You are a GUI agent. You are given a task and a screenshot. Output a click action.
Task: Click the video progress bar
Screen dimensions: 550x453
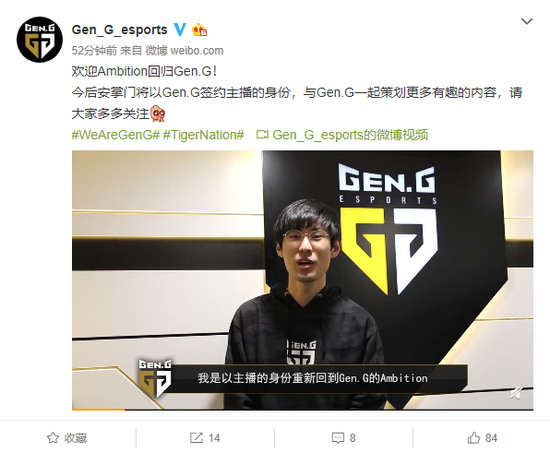pyautogui.click(x=302, y=409)
